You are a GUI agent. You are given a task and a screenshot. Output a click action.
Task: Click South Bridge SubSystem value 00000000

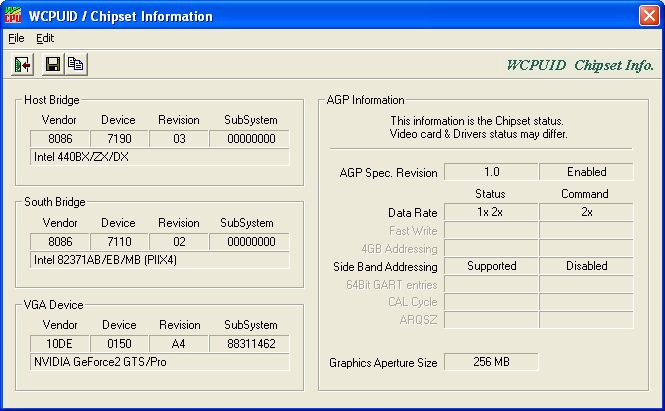[249, 242]
